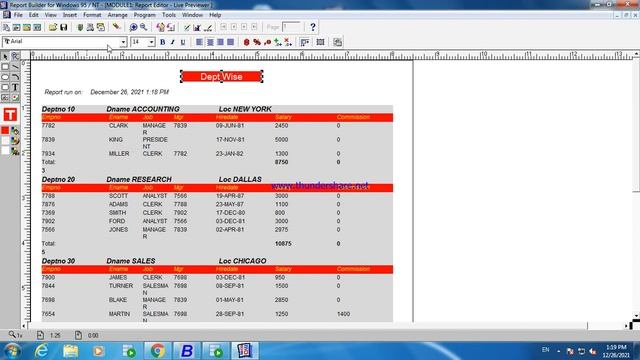Open the Line Color palette icon
Screen dimensions: 640x360
pos(15,141)
